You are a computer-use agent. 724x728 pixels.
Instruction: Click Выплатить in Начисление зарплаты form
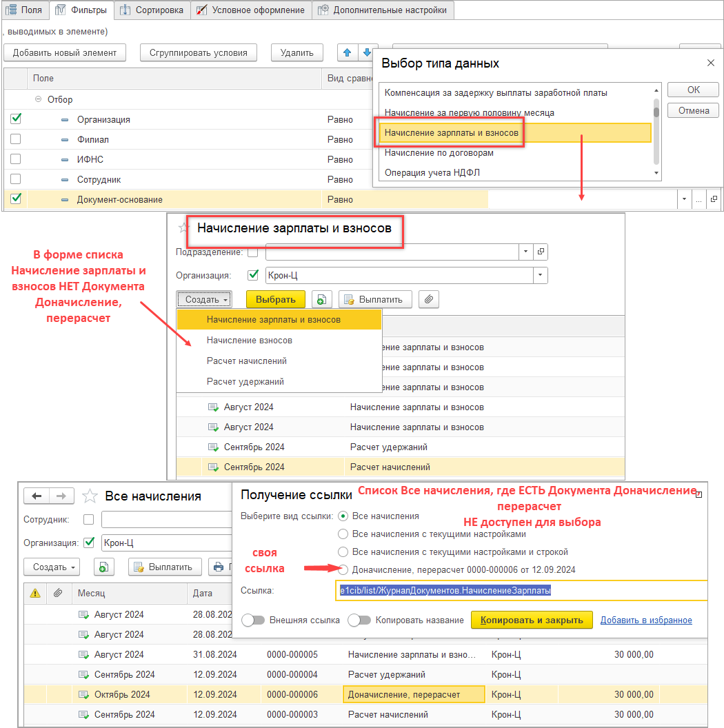(375, 299)
